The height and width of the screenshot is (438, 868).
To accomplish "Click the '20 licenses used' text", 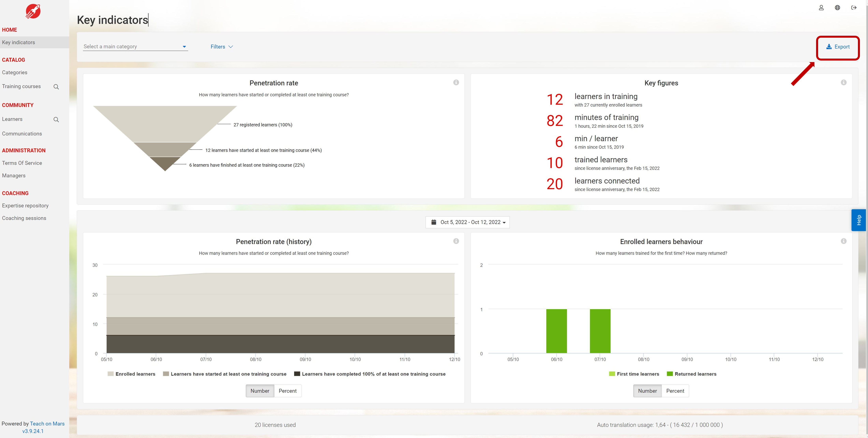I will click(275, 425).
